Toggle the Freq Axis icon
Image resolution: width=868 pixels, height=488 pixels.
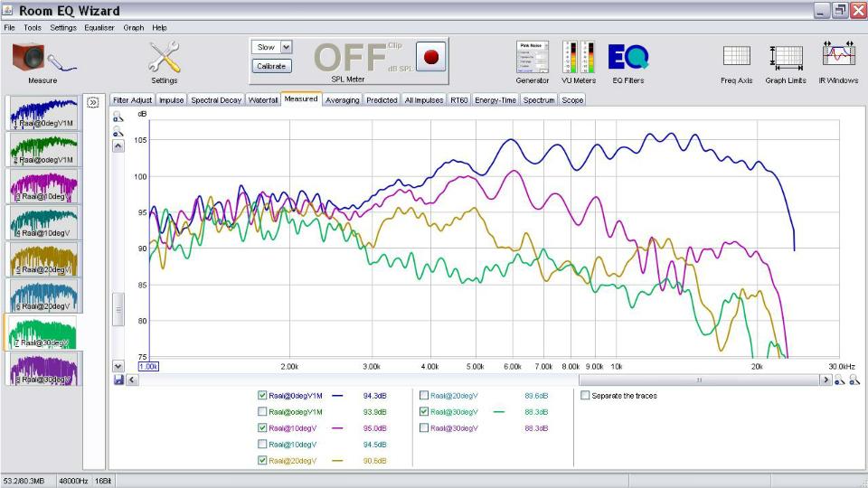coord(736,56)
